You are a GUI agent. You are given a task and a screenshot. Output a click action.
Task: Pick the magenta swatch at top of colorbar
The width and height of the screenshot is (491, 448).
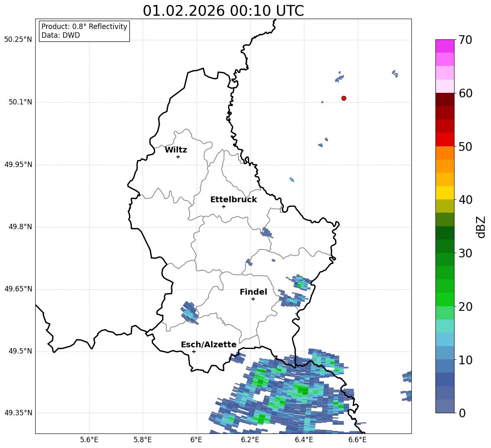tap(445, 46)
